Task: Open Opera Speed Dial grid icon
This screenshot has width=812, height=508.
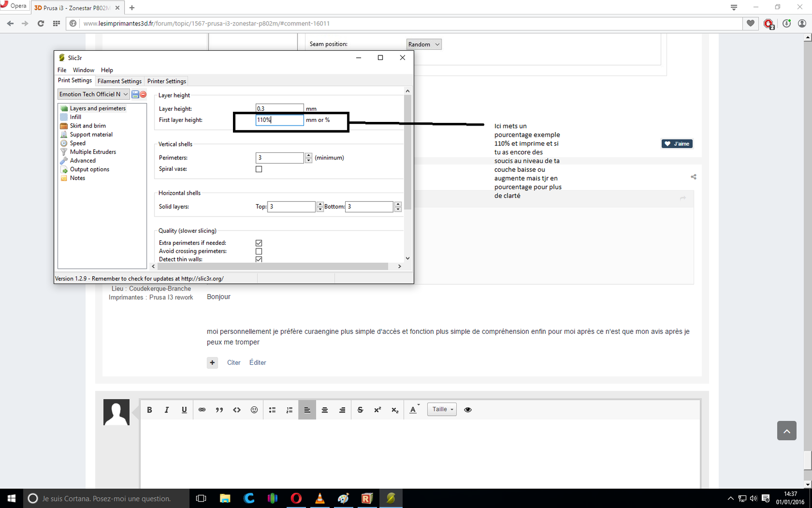Action: (56, 23)
